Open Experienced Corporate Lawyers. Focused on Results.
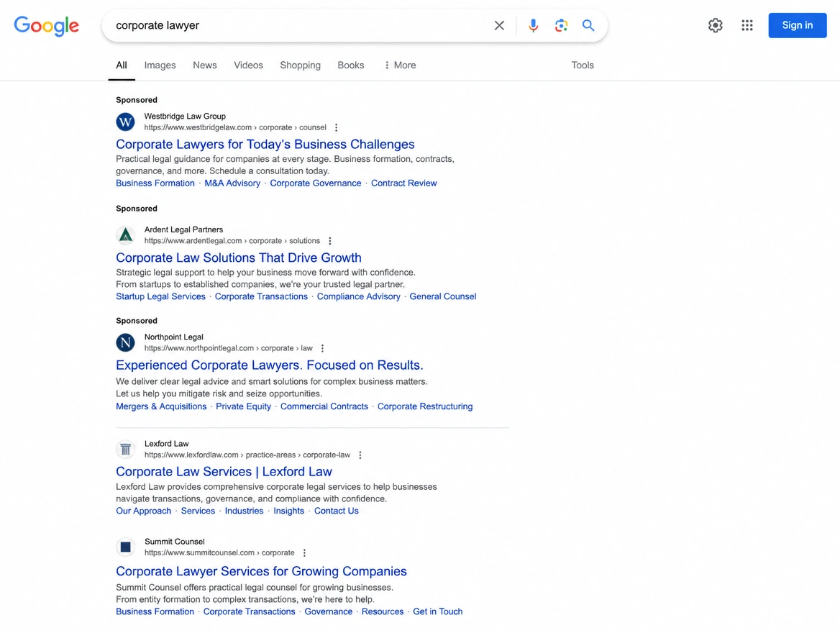840x633 pixels. click(x=270, y=365)
